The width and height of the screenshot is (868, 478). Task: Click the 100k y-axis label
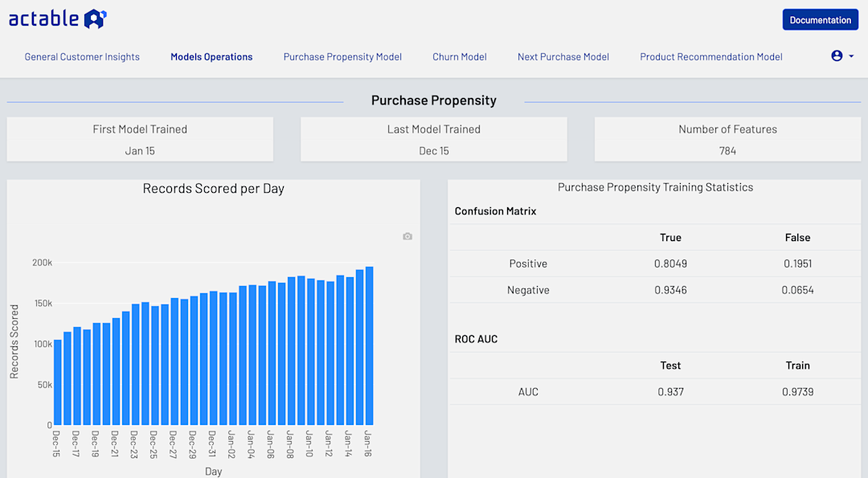pos(43,344)
